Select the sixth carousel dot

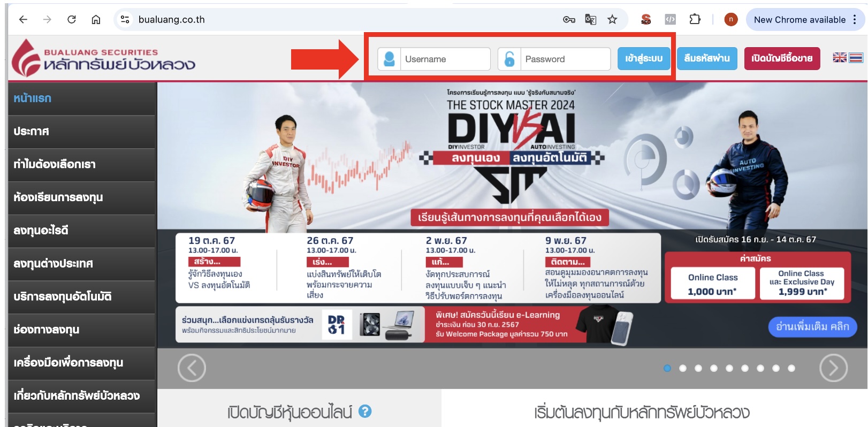[745, 368]
